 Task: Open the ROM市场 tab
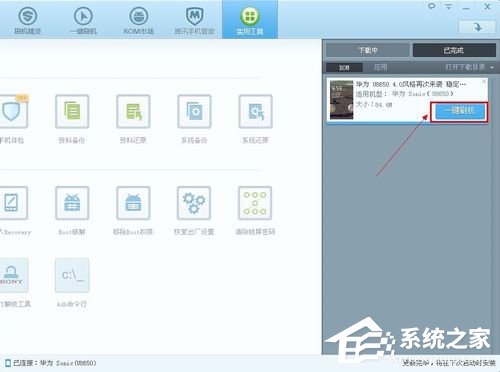pyautogui.click(x=139, y=21)
